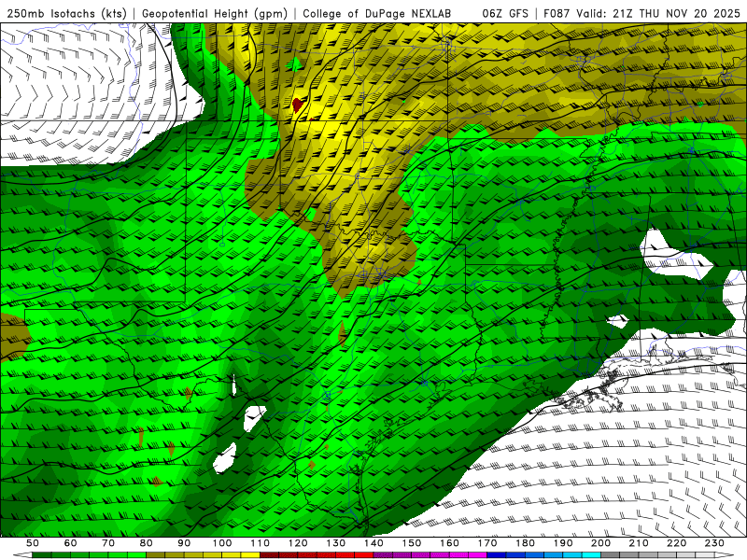747x560 pixels.
Task: Click the 180 label on the color scale
Action: [525, 543]
